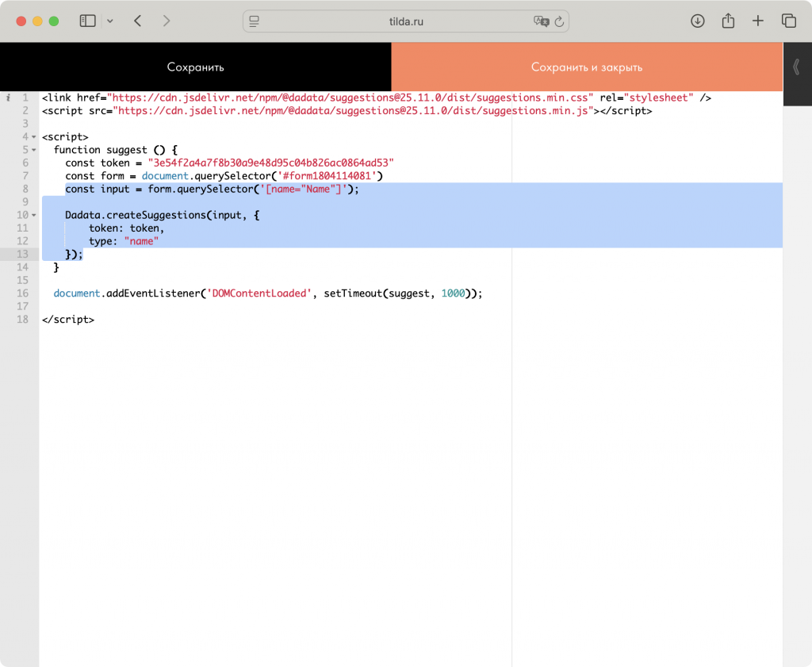Click the info marker beside line 1

pyautogui.click(x=8, y=98)
